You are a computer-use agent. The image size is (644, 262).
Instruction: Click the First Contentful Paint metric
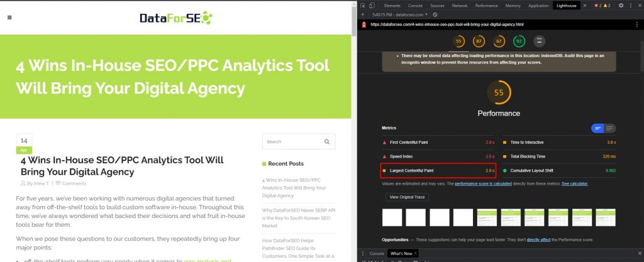[x=438, y=142]
